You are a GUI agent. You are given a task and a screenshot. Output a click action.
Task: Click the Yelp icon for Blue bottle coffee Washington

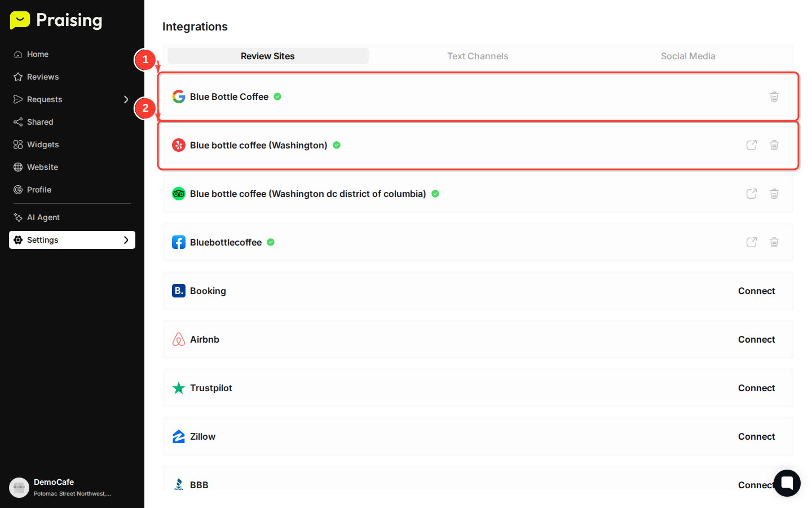tap(179, 145)
